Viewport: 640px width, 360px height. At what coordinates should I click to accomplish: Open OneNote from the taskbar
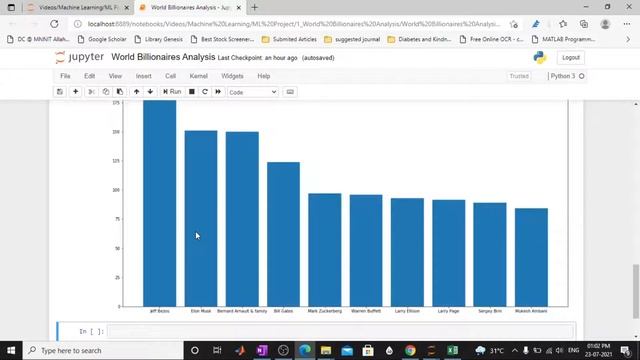pos(262,351)
